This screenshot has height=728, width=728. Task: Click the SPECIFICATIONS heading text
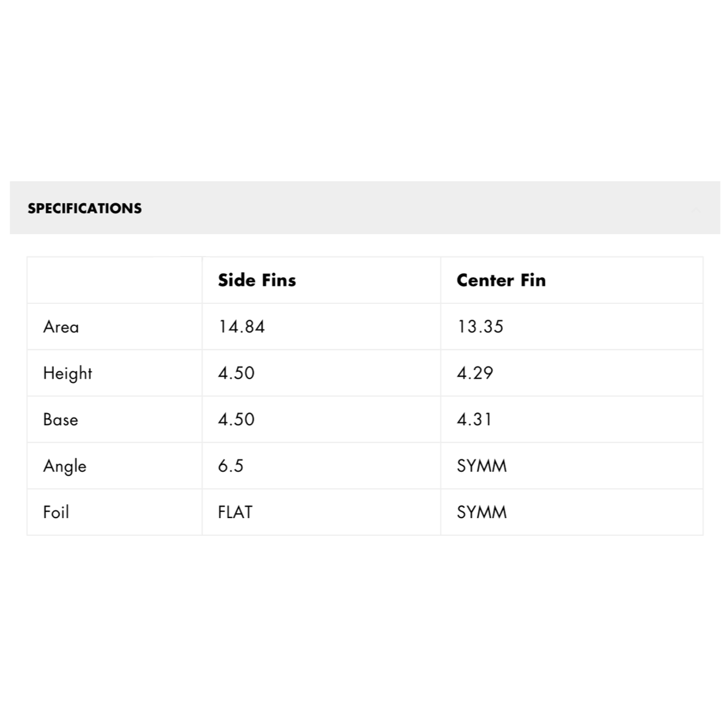click(x=84, y=208)
